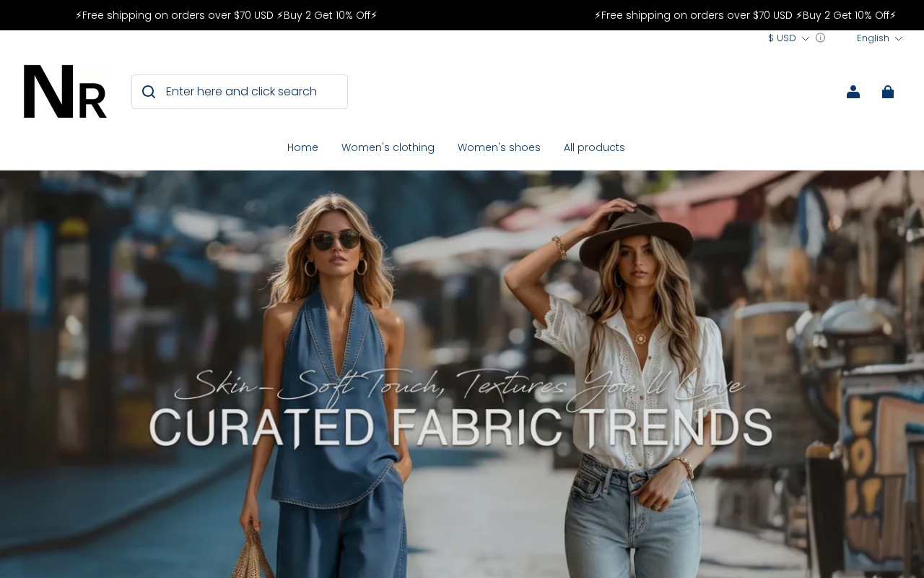Click the chevron next to $ USD
The height and width of the screenshot is (578, 924).
[x=806, y=39]
